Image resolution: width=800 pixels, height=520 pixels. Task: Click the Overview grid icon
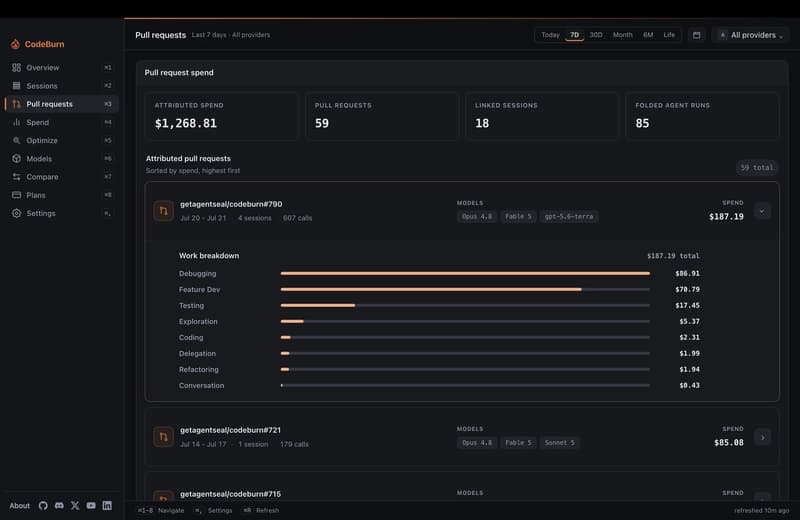point(16,67)
